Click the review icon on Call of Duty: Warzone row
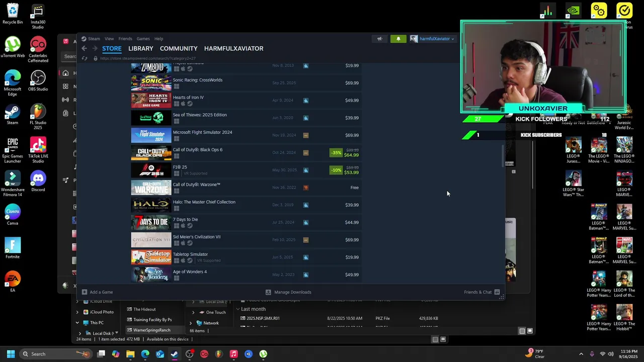The image size is (644, 362). click(306, 188)
